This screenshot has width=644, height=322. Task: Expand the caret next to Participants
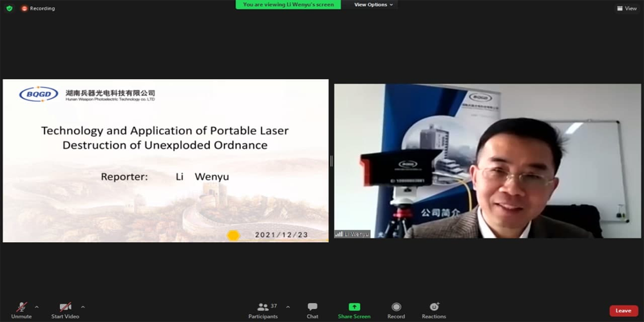(x=288, y=307)
